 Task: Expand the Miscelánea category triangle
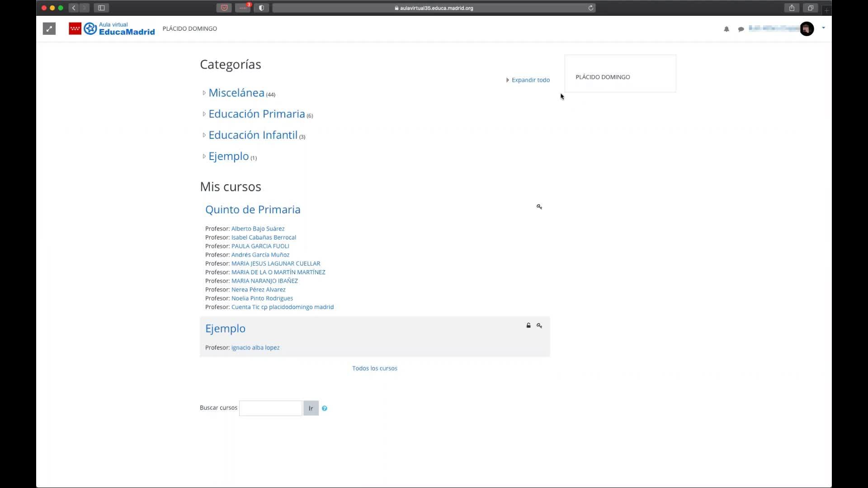click(204, 93)
